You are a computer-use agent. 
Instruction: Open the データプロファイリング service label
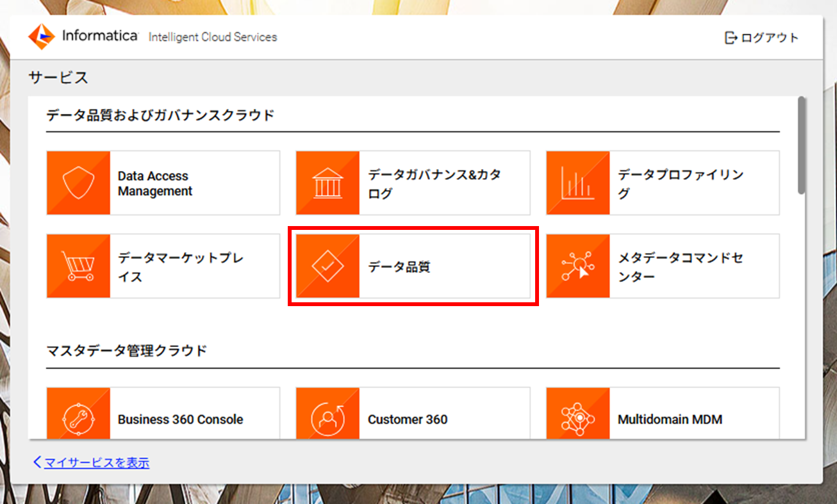click(x=681, y=183)
